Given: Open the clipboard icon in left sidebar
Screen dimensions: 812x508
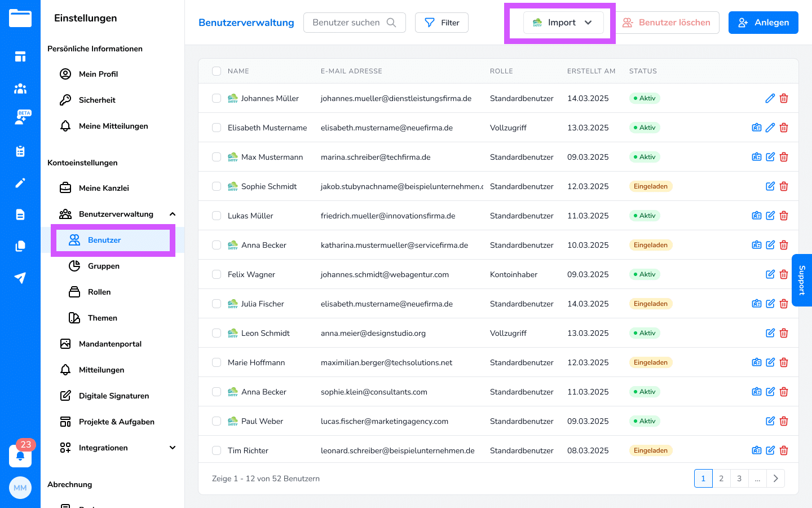Looking at the screenshot, I should 20,151.
